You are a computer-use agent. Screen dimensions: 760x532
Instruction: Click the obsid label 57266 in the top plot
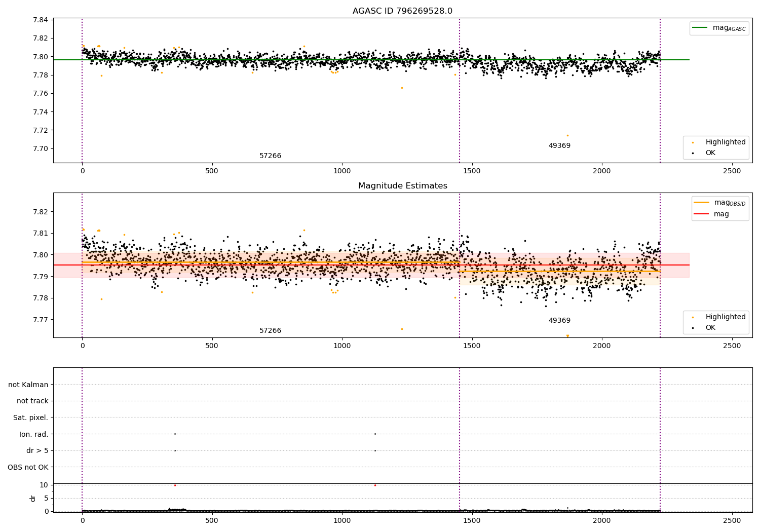[x=270, y=156]
